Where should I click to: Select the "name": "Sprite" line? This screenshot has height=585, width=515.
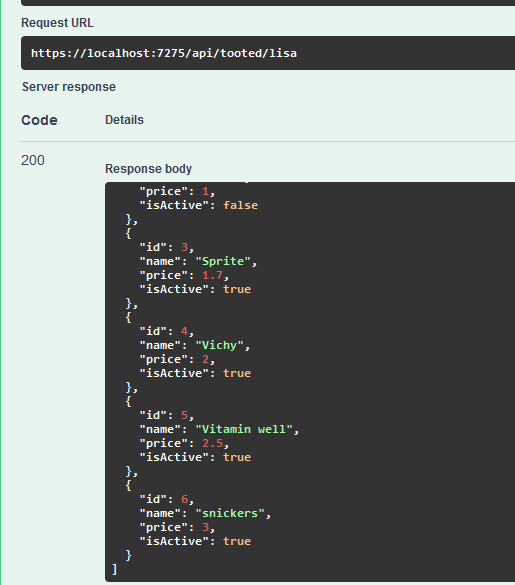point(198,261)
